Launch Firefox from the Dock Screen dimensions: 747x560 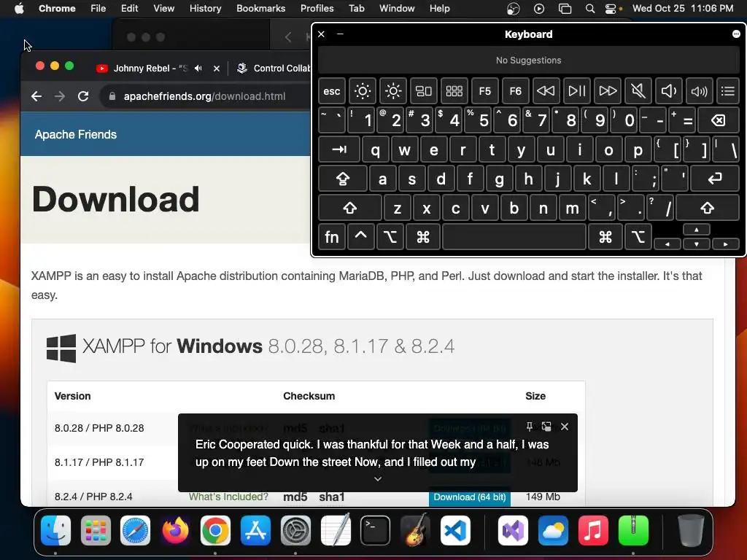(x=175, y=530)
